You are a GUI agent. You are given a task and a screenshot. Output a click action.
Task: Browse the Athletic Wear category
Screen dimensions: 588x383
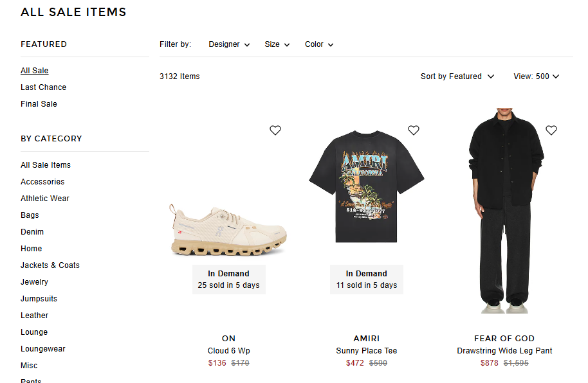tap(45, 199)
